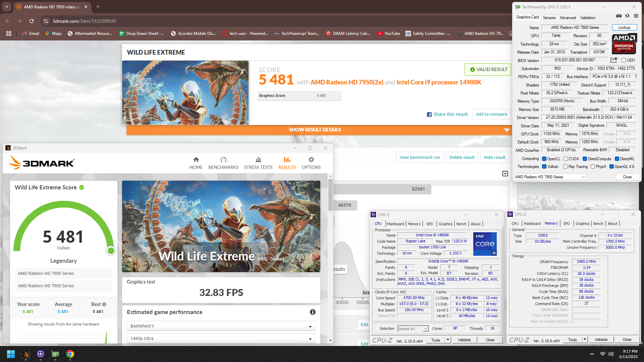Open the YouTube bookmark
The width and height of the screenshot is (644, 362).
tap(389, 34)
